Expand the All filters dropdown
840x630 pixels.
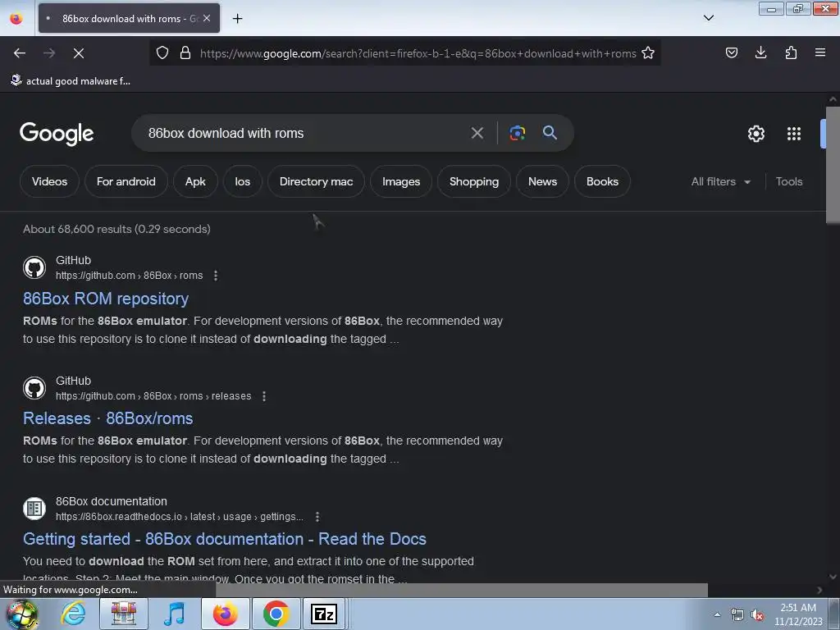click(720, 181)
